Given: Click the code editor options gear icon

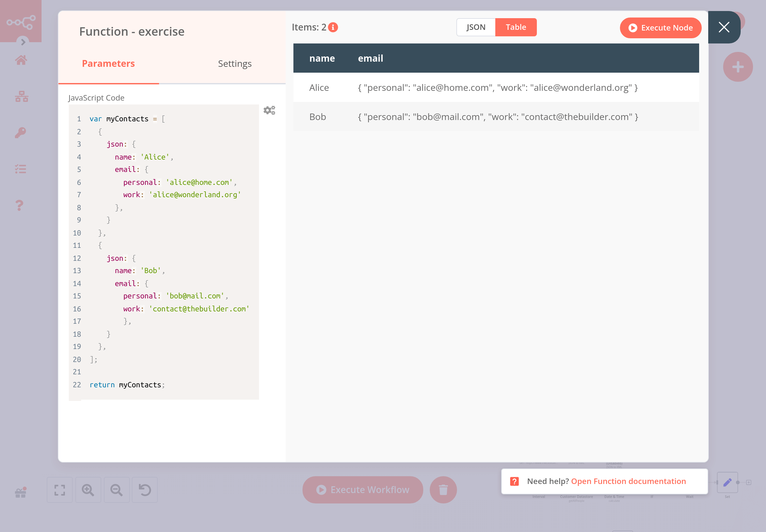Looking at the screenshot, I should pyautogui.click(x=269, y=110).
